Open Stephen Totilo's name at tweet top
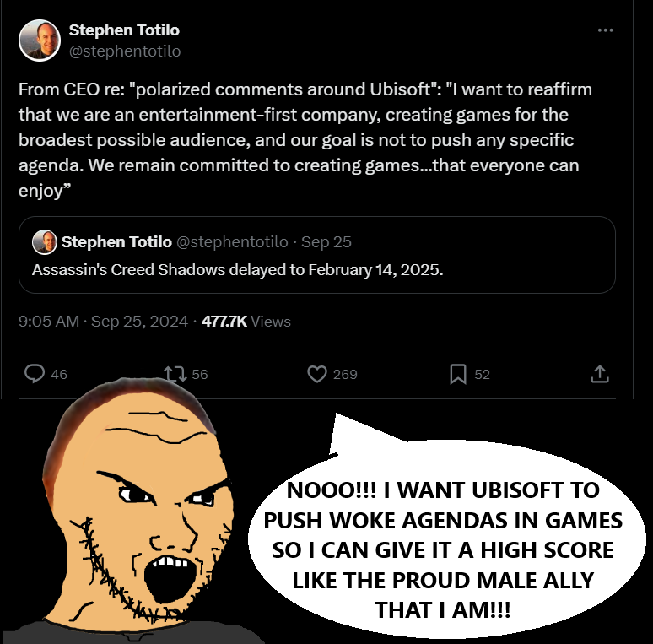 point(124,30)
